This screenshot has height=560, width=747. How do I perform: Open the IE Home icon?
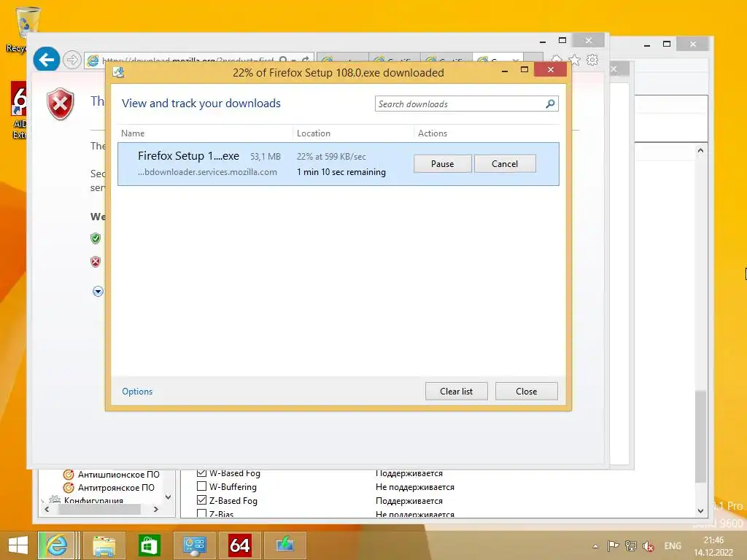[x=556, y=60]
